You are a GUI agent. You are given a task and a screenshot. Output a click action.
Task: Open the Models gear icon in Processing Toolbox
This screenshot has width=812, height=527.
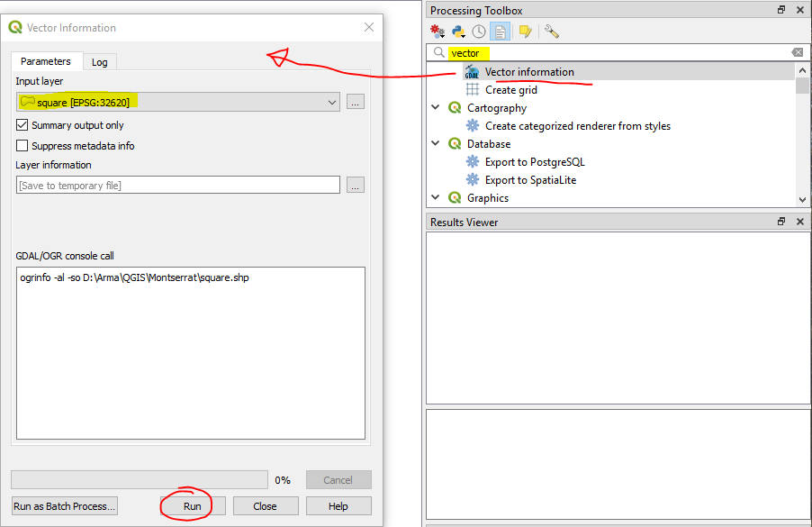click(x=438, y=32)
